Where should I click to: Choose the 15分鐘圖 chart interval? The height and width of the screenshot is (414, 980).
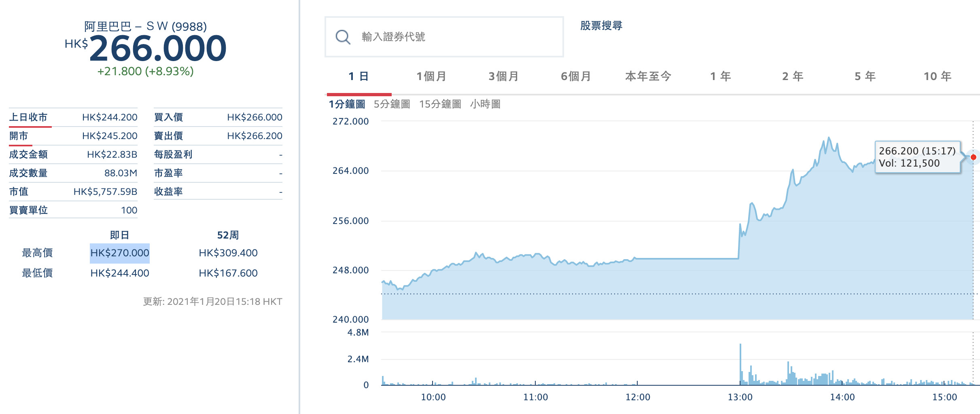click(440, 104)
